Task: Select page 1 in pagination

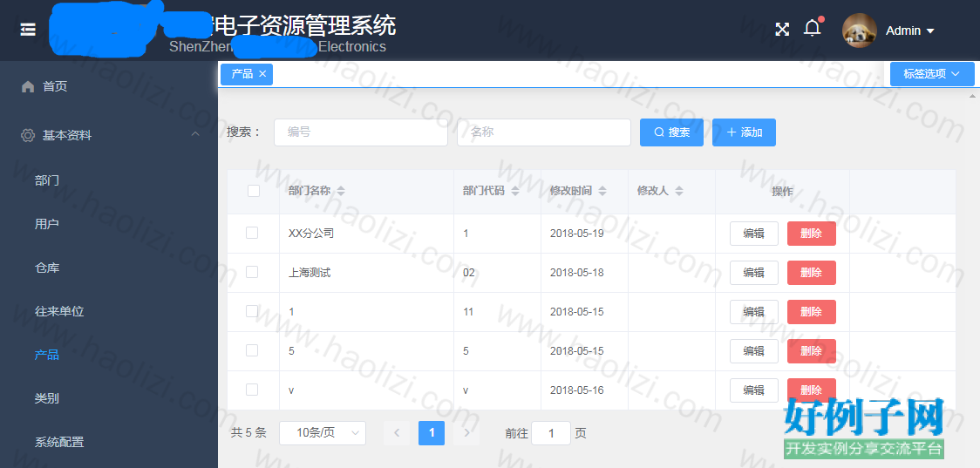Action: point(432,432)
